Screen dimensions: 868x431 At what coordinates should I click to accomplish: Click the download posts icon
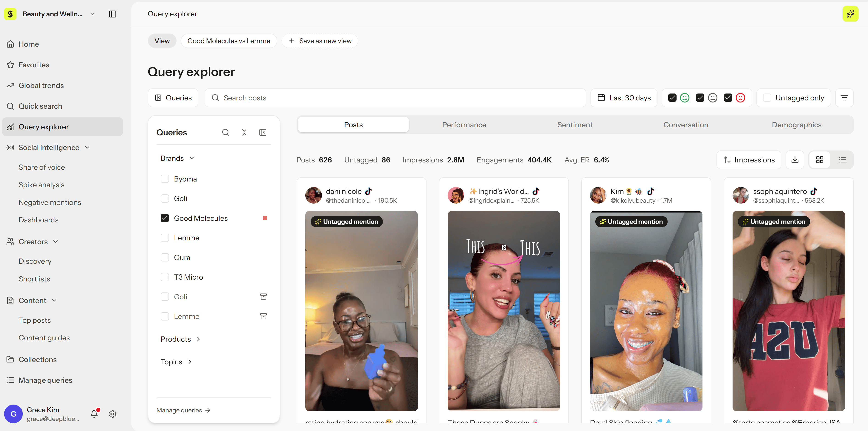click(795, 160)
